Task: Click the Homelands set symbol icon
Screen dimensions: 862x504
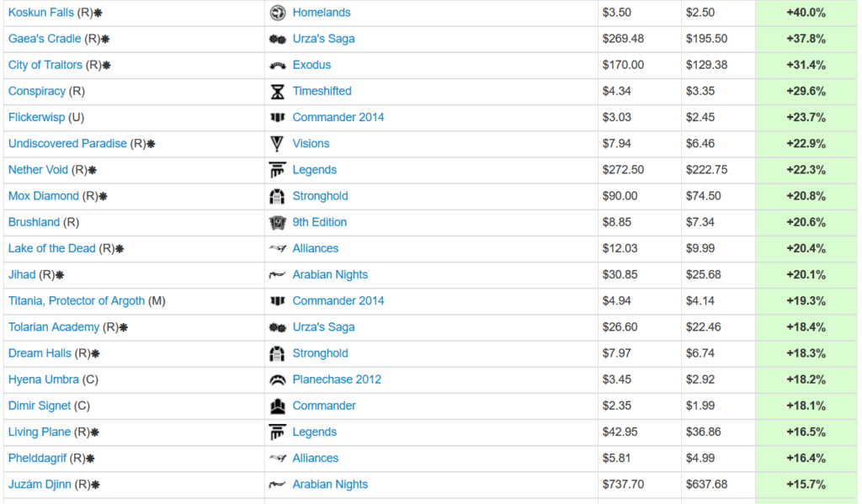Action: [278, 13]
